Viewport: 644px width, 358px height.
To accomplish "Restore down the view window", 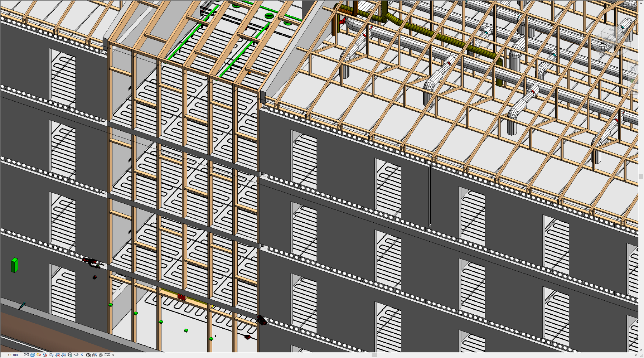I will tap(630, 5).
